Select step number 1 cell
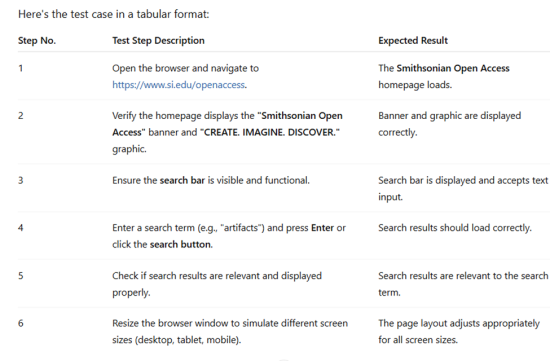 (21, 68)
